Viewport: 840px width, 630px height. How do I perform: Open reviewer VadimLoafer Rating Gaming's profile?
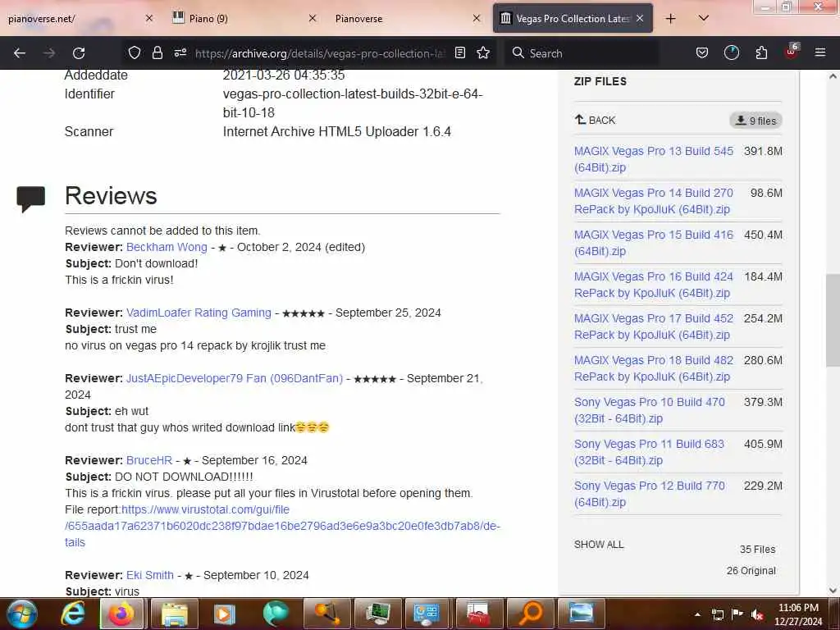coord(199,313)
